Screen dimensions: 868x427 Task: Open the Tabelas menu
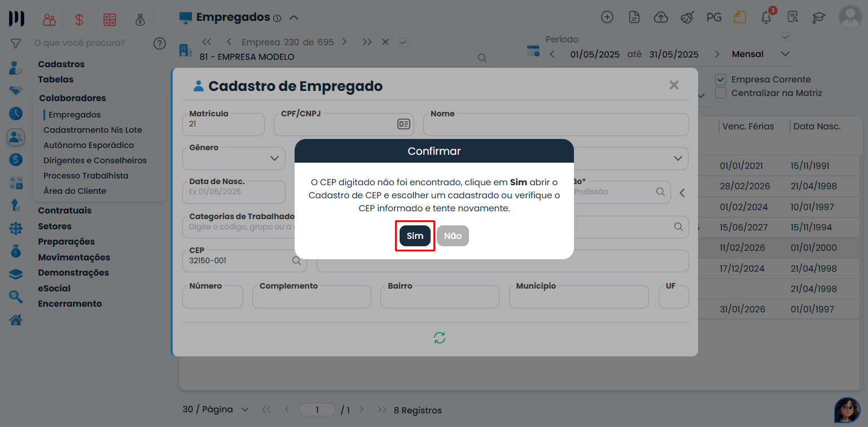point(55,80)
